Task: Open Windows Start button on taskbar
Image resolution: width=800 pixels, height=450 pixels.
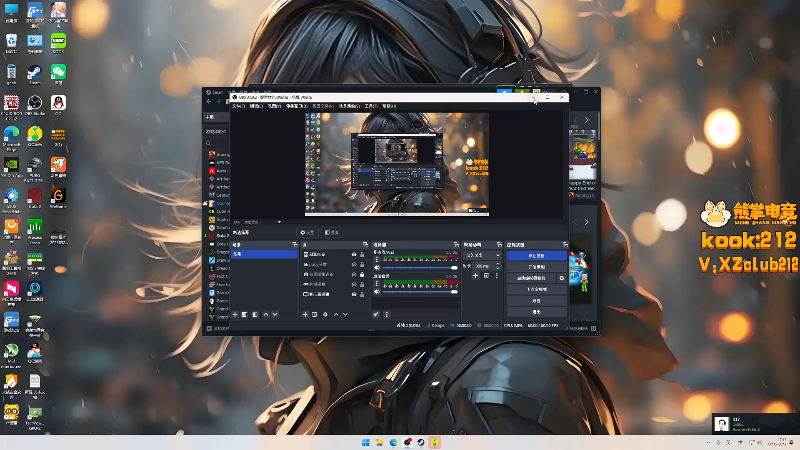Action: coord(366,442)
